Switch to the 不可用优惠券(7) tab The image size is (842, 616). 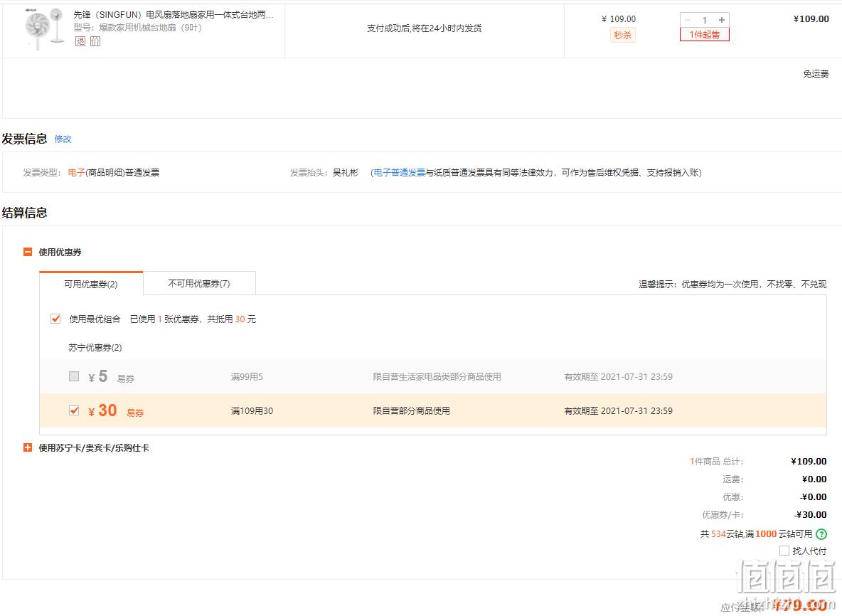pos(199,283)
